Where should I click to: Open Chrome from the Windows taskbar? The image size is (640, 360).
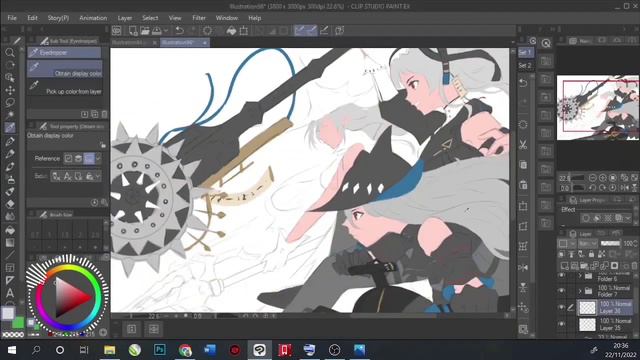coord(185,350)
